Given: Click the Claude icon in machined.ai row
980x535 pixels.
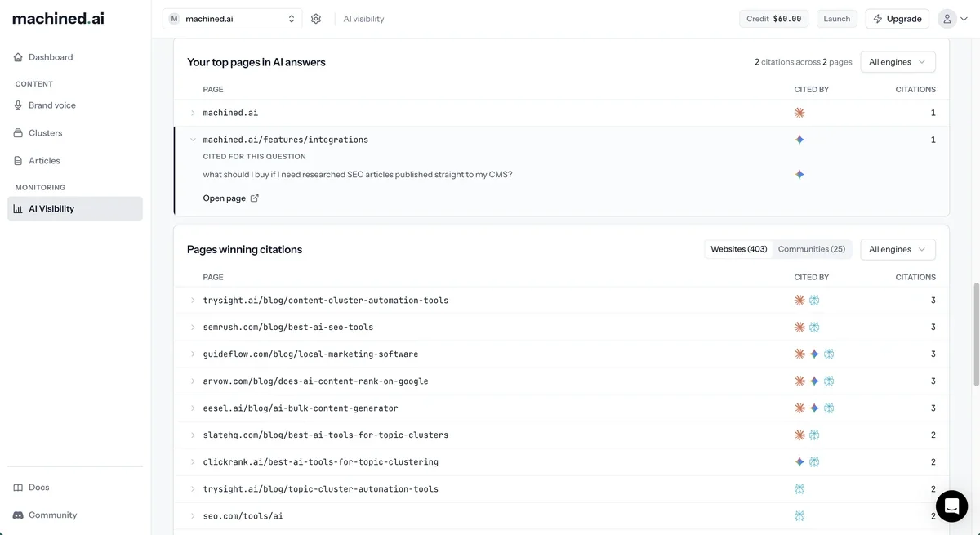Looking at the screenshot, I should [800, 113].
